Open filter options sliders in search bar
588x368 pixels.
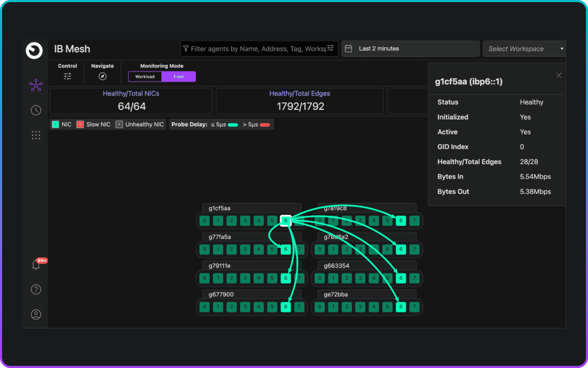(330, 48)
